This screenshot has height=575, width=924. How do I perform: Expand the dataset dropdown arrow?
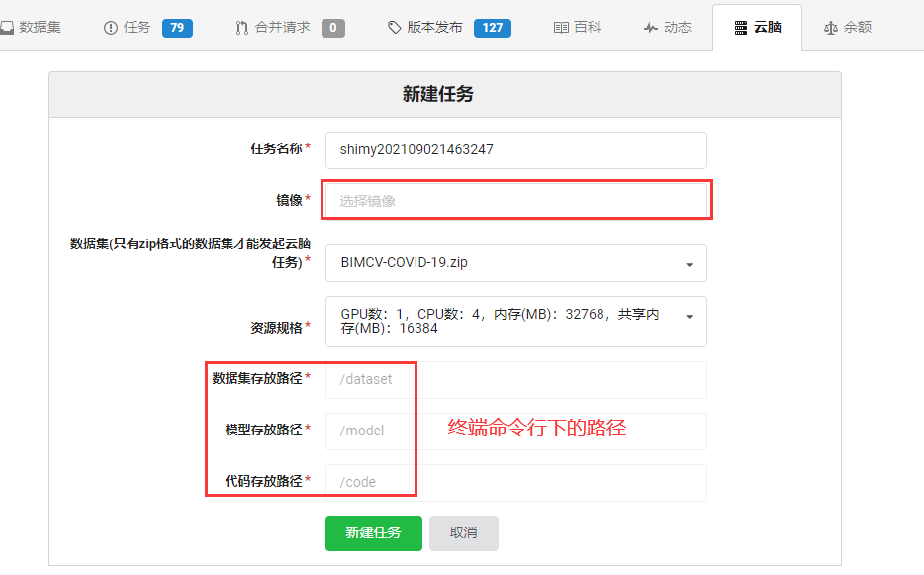pos(689,265)
